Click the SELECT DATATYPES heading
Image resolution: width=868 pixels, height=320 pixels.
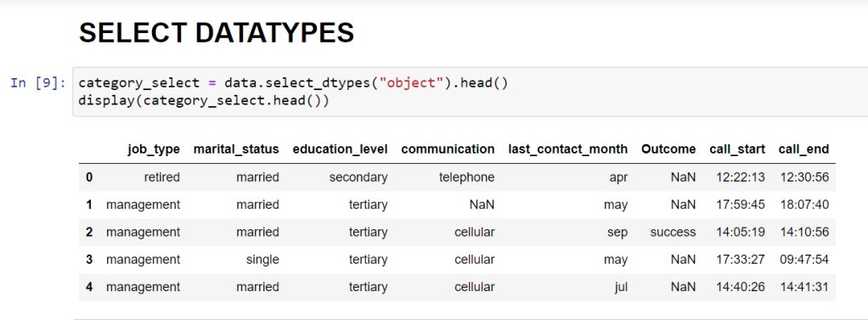pos(217,32)
